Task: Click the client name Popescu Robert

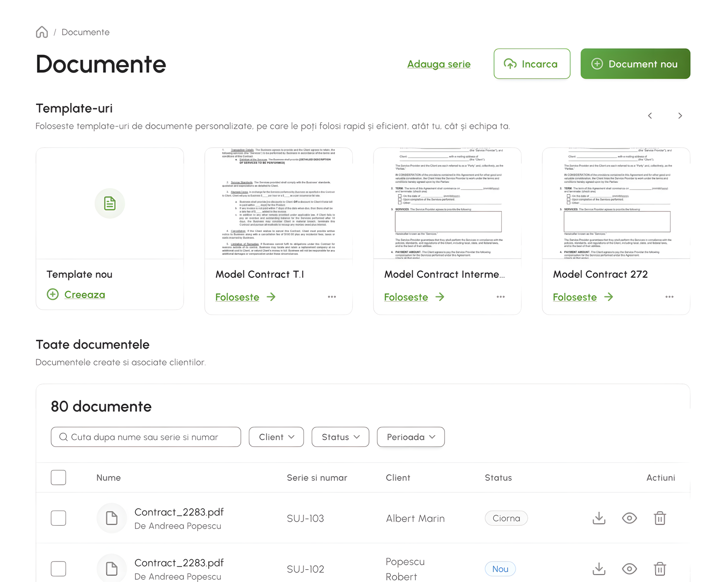Action: tap(405, 569)
